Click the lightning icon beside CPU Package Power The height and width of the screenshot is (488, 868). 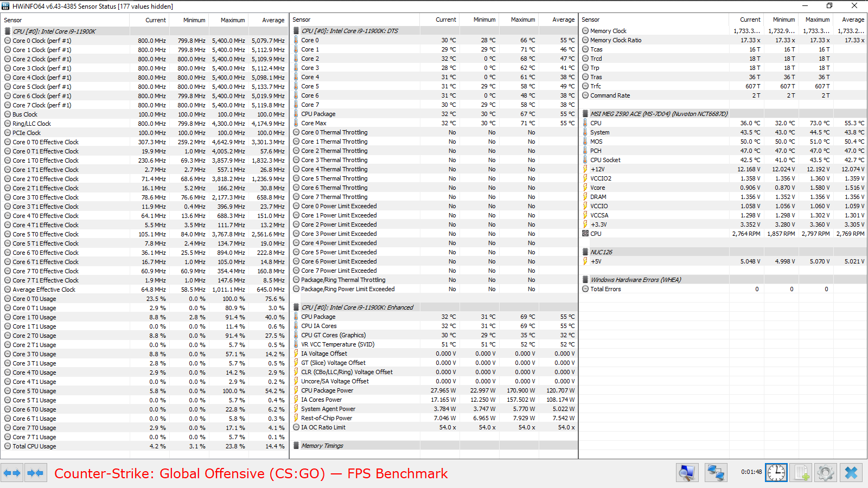[296, 390]
